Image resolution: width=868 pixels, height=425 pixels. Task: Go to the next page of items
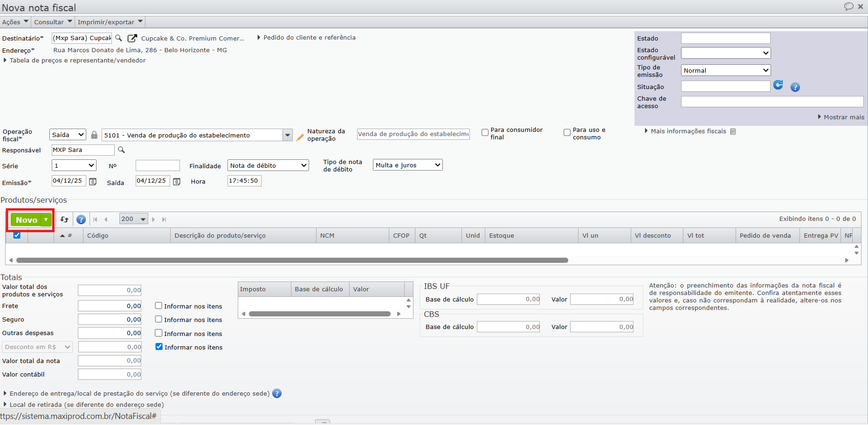point(153,219)
